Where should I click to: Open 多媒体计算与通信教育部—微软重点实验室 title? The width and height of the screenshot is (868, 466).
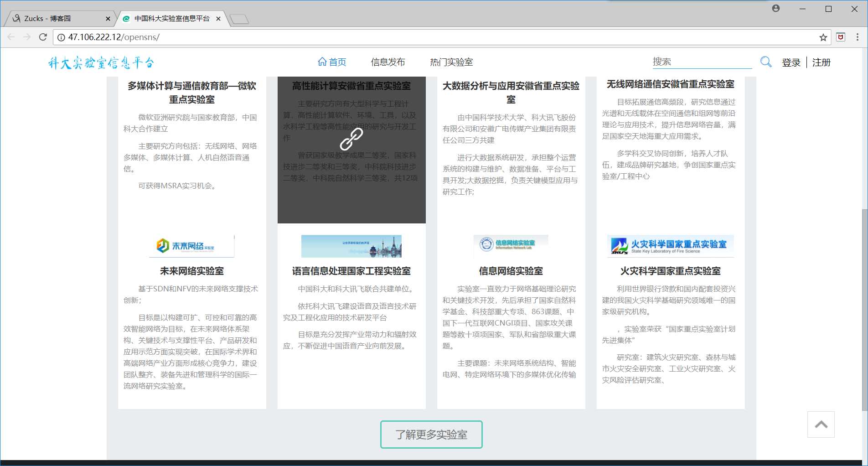point(192,93)
